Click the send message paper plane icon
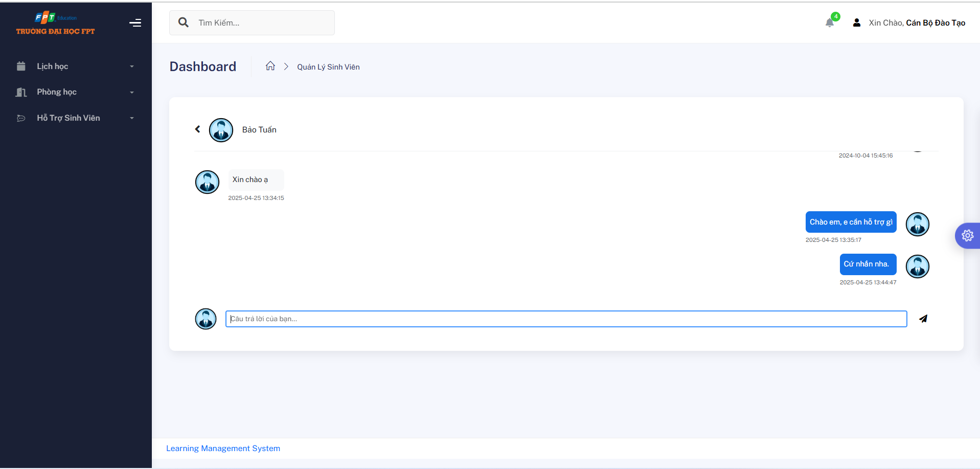 (x=923, y=319)
